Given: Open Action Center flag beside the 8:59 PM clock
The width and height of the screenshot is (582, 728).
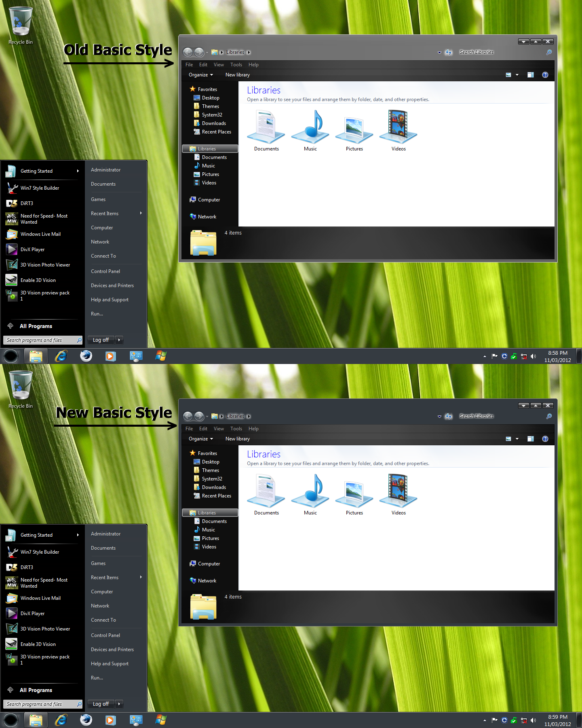Looking at the screenshot, I should [494, 720].
